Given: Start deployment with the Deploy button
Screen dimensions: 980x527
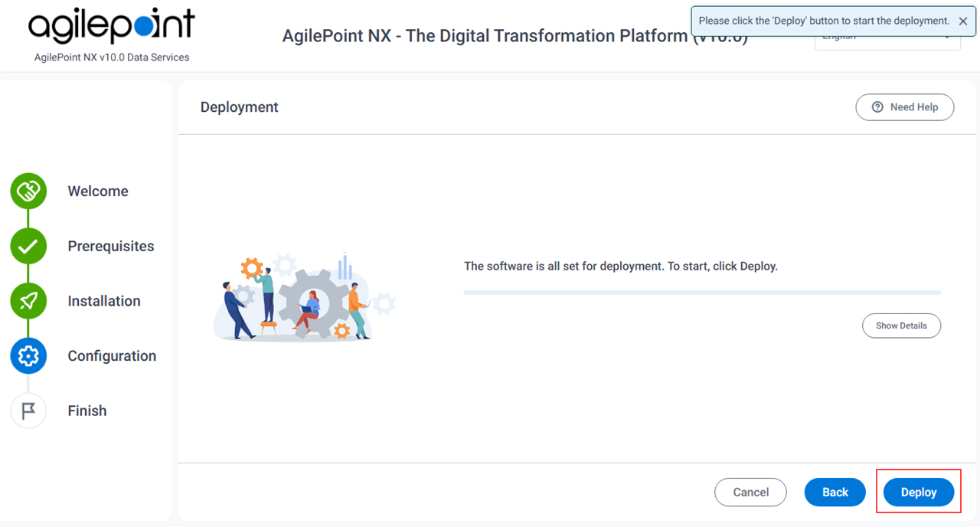Looking at the screenshot, I should click(919, 493).
